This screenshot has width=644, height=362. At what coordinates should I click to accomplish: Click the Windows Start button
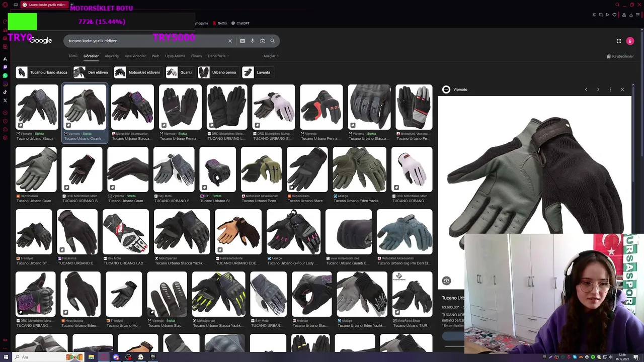point(5,357)
